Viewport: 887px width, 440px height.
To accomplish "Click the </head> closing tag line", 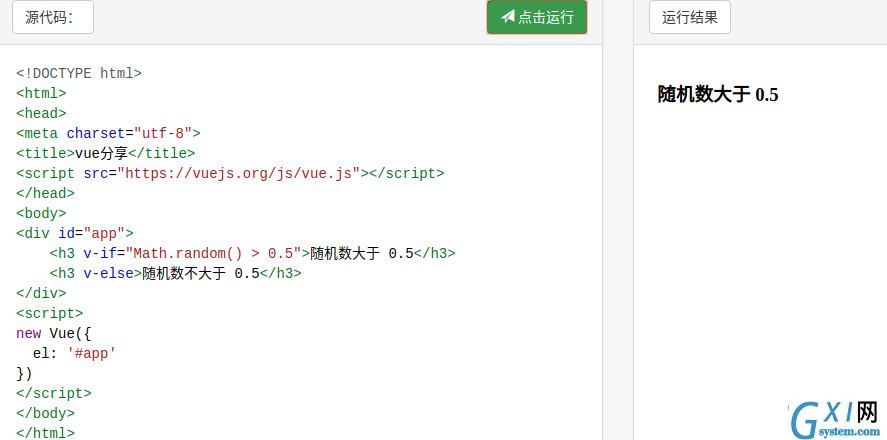I will click(45, 193).
